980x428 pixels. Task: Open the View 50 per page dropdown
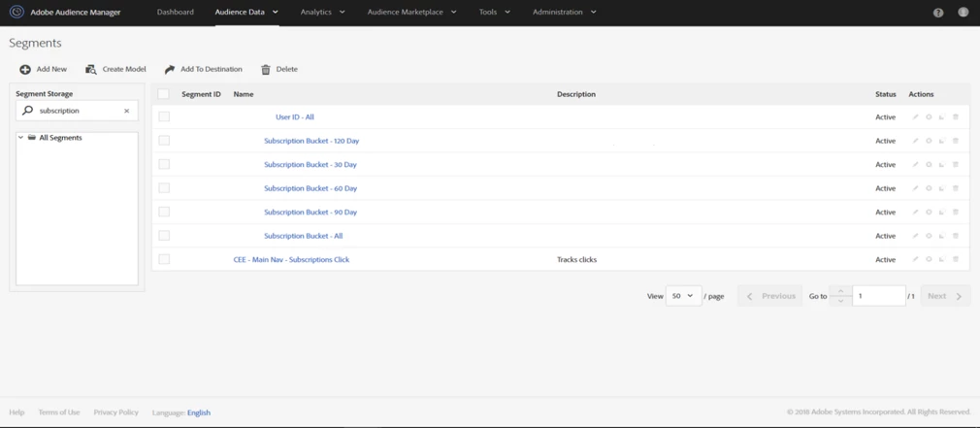683,296
